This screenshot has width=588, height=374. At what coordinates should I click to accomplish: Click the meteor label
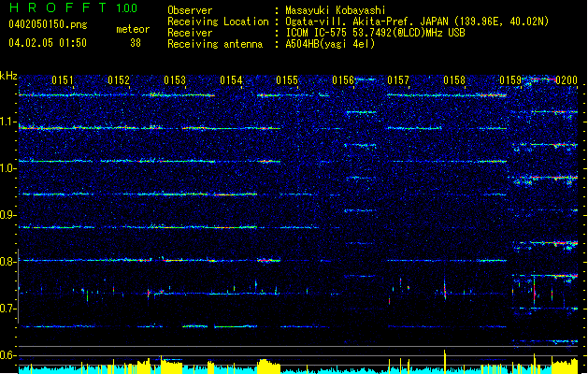coord(133,29)
